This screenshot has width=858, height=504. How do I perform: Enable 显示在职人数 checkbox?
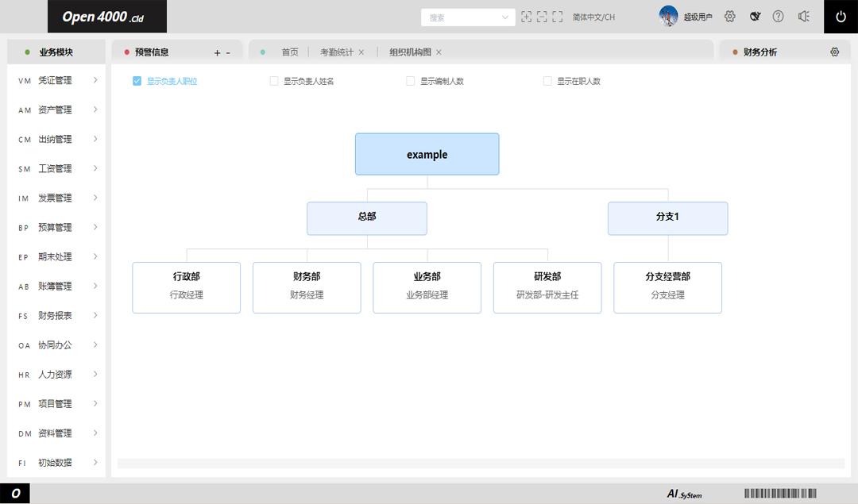point(547,81)
